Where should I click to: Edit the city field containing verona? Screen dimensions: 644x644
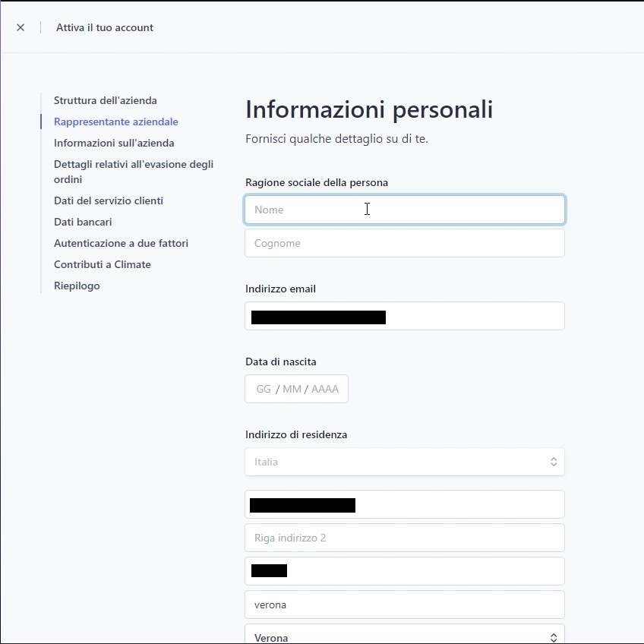(x=404, y=605)
